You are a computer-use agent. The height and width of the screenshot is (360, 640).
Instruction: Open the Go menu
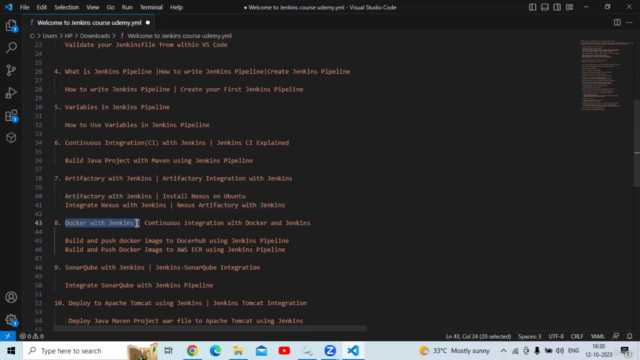[x=110, y=7]
